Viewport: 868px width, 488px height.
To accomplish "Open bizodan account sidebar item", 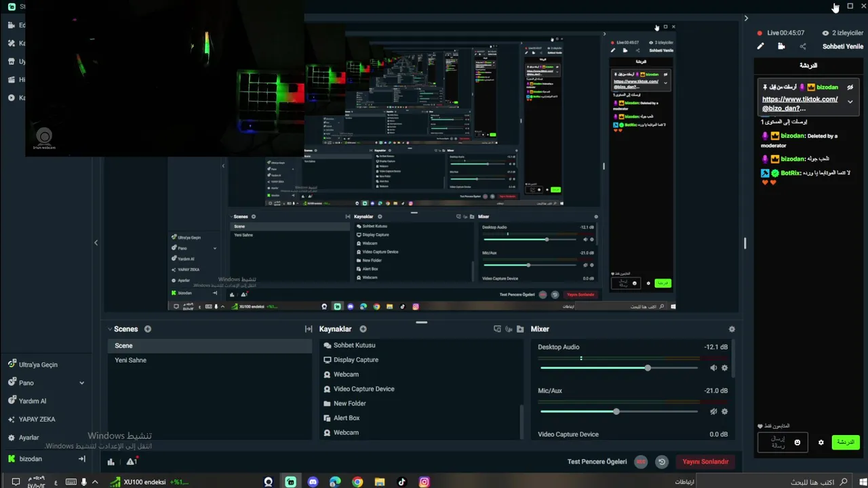I will click(x=31, y=459).
